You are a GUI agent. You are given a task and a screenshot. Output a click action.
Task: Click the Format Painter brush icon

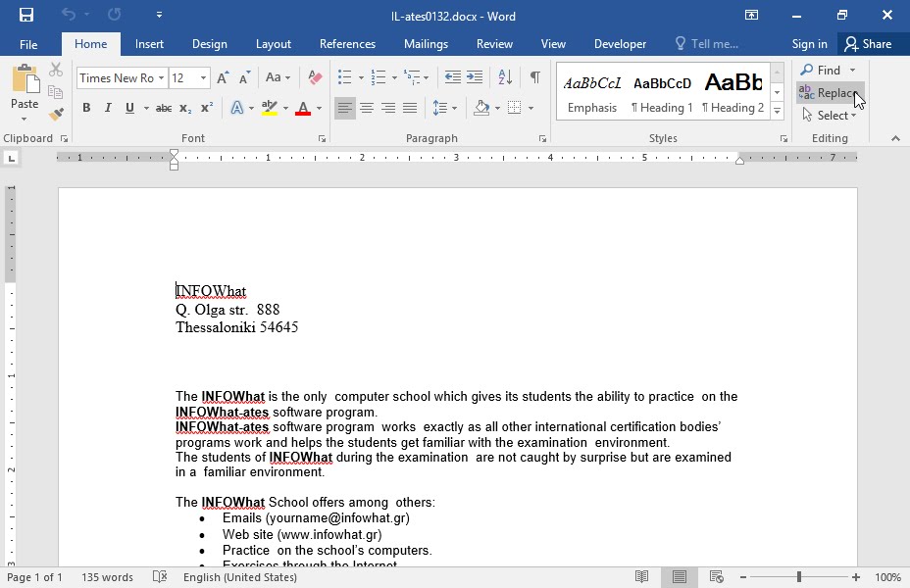(56, 115)
